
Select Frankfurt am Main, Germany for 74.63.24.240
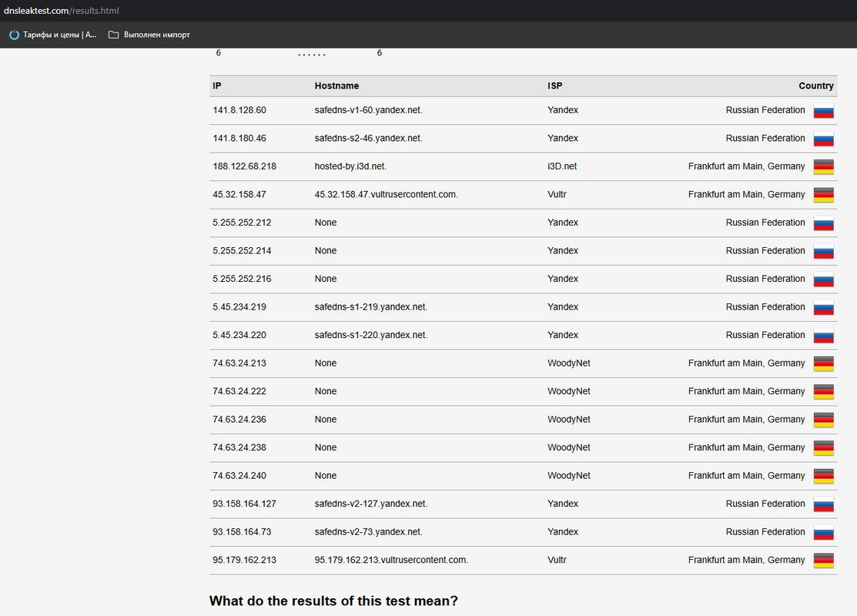[x=747, y=476]
